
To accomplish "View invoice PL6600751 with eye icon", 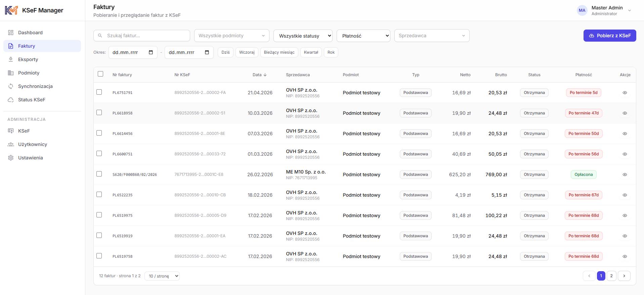I will pos(625,154).
